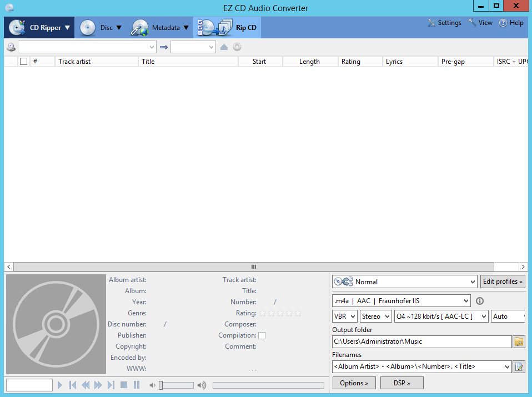
Task: Open the Disc dropdown menu
Action: pyautogui.click(x=101, y=28)
